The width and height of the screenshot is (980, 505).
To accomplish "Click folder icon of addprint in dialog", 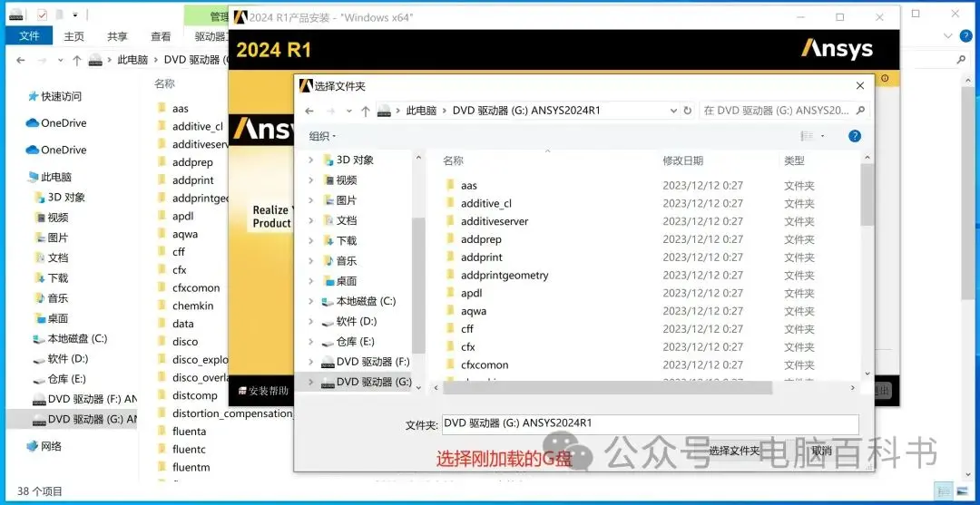I will (449, 257).
